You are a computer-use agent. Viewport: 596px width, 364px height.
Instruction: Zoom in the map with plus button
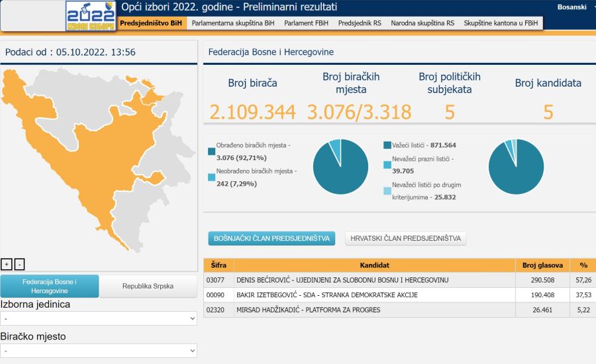coord(7,264)
